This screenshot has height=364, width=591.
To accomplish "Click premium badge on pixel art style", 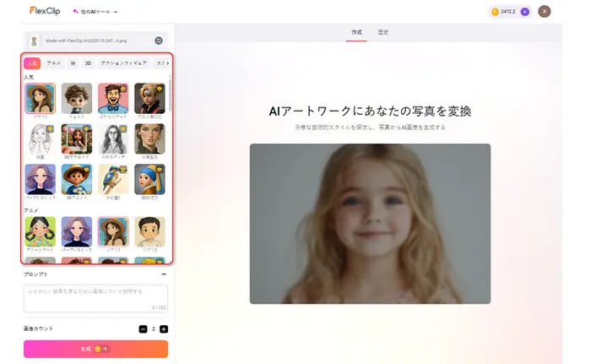I will (123, 89).
